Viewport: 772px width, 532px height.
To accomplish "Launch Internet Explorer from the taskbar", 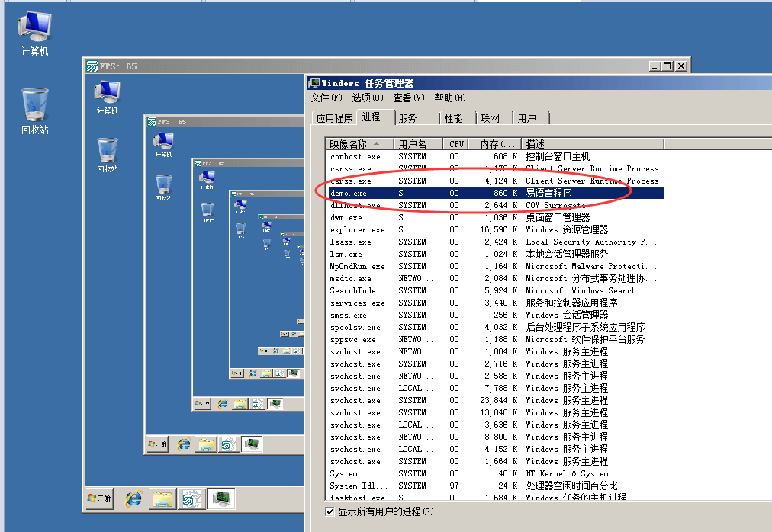I will click(133, 499).
